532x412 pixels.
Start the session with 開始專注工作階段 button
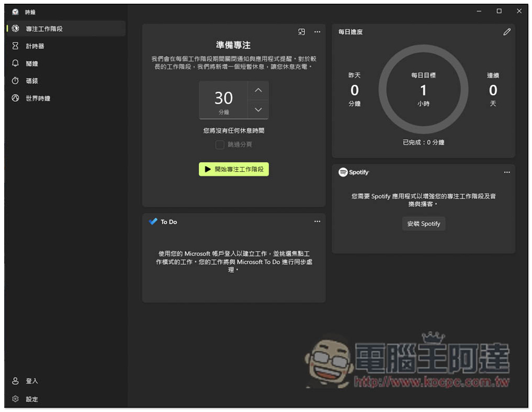coord(234,169)
